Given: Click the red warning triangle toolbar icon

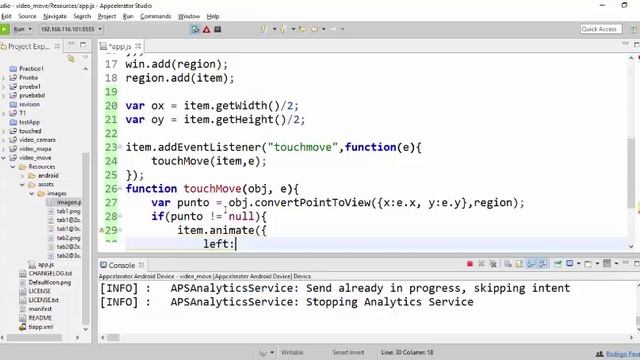Looking at the screenshot, I should 207,29.
